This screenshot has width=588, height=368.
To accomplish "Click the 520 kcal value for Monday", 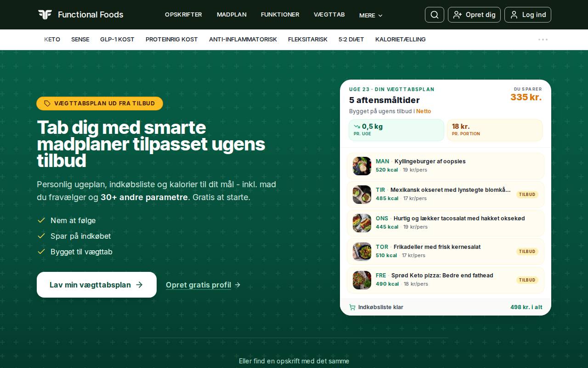I will [x=387, y=170].
